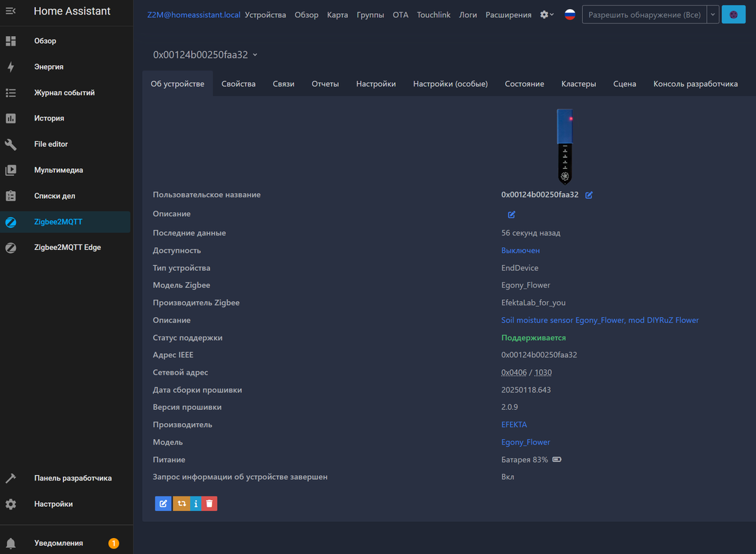The image size is (756, 554).
Task: Switch to the Свойства tab
Action: (x=238, y=84)
